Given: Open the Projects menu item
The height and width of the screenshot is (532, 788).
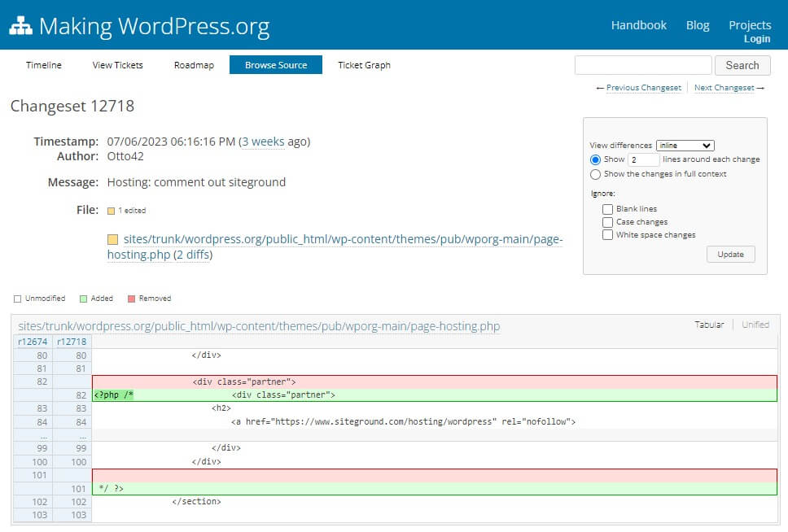Looking at the screenshot, I should coord(750,25).
